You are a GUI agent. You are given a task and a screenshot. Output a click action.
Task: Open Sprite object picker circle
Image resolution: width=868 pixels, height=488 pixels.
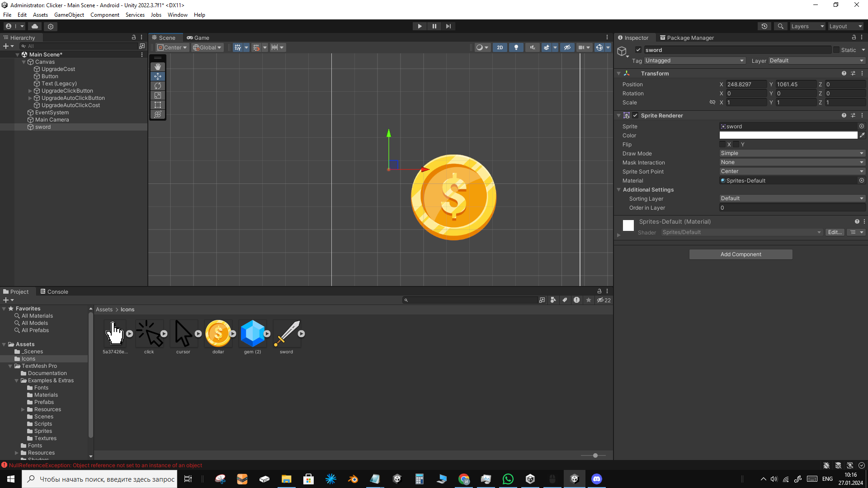tap(862, 126)
